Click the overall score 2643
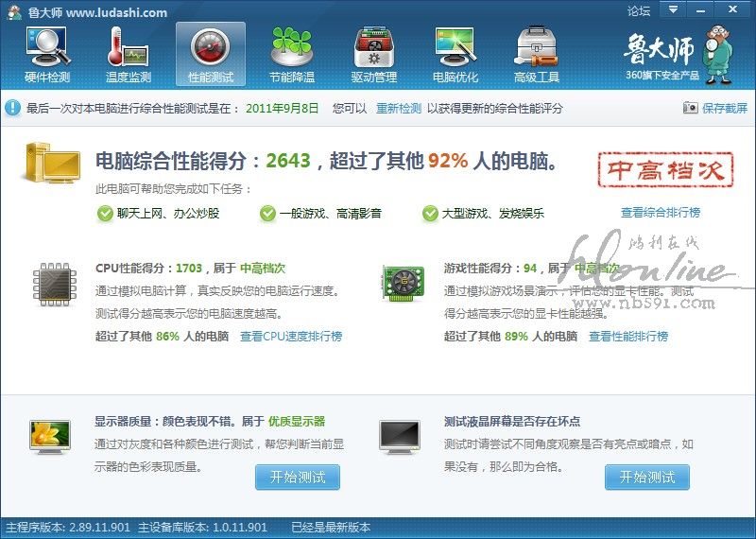 (x=288, y=161)
